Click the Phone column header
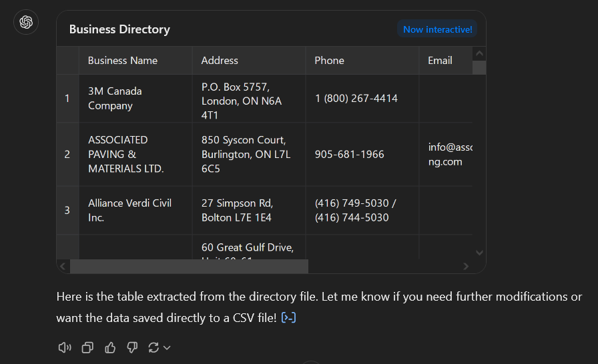The image size is (598, 364). point(362,61)
